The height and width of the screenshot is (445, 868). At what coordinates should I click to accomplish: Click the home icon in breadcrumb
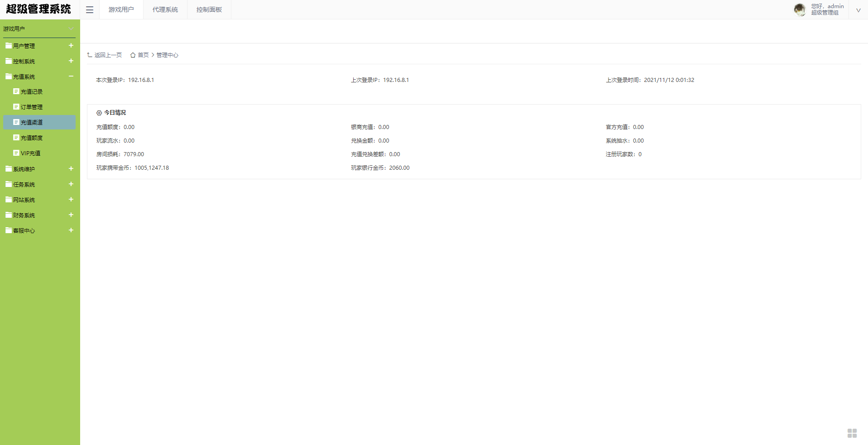[x=133, y=55]
